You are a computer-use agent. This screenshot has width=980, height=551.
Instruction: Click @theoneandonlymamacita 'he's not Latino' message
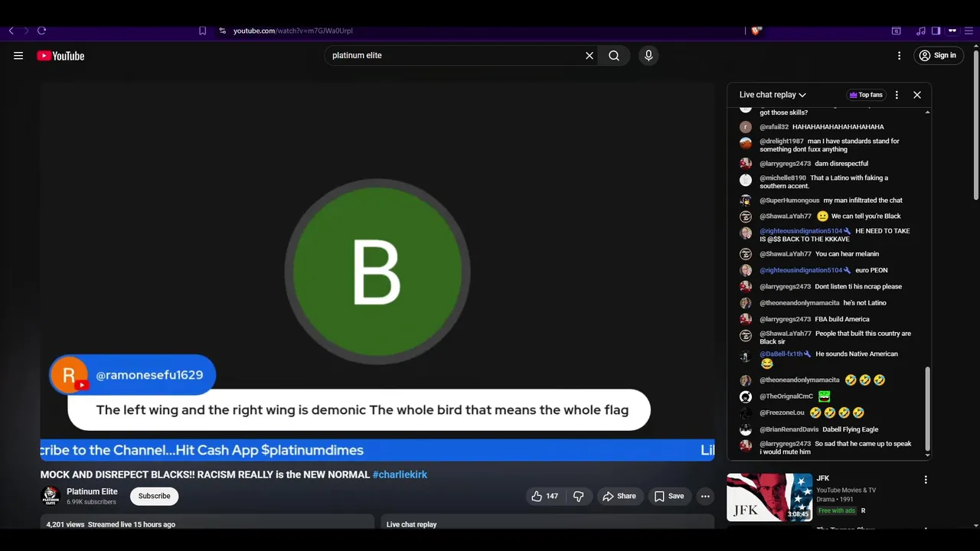click(864, 303)
